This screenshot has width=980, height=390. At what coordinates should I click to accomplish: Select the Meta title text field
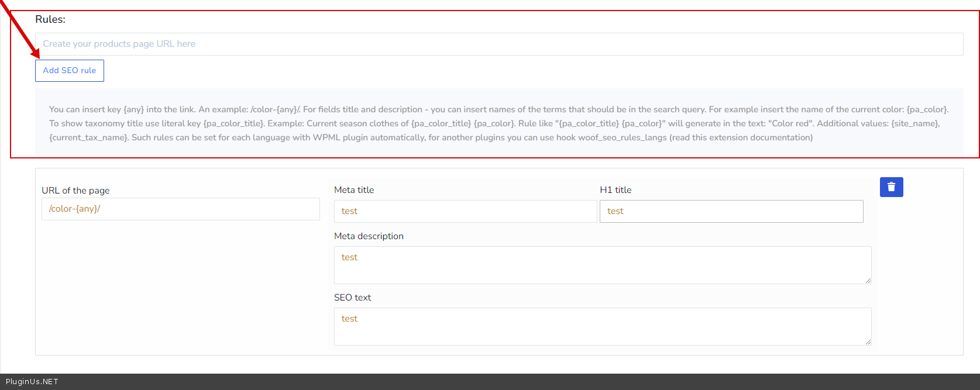[x=465, y=212]
